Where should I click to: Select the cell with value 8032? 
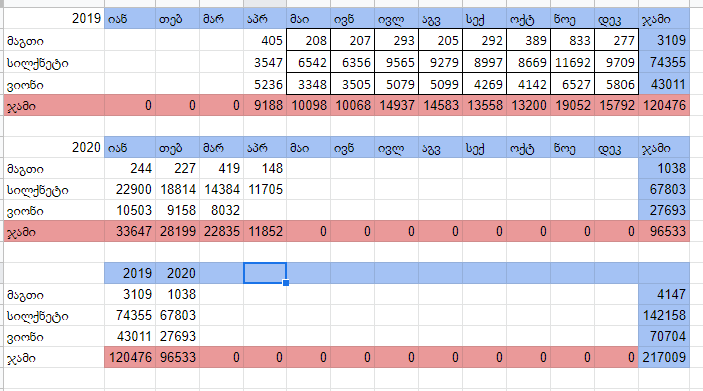point(221,210)
